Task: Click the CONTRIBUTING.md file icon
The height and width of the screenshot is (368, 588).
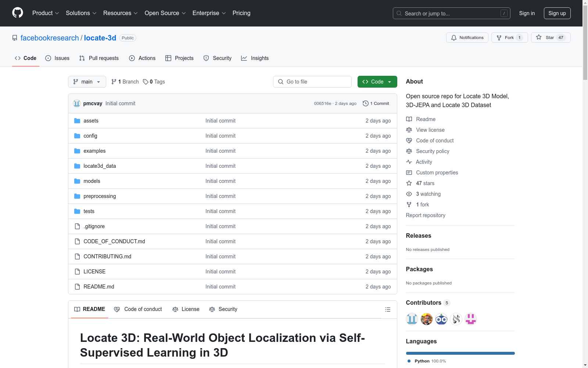Action: (x=77, y=256)
